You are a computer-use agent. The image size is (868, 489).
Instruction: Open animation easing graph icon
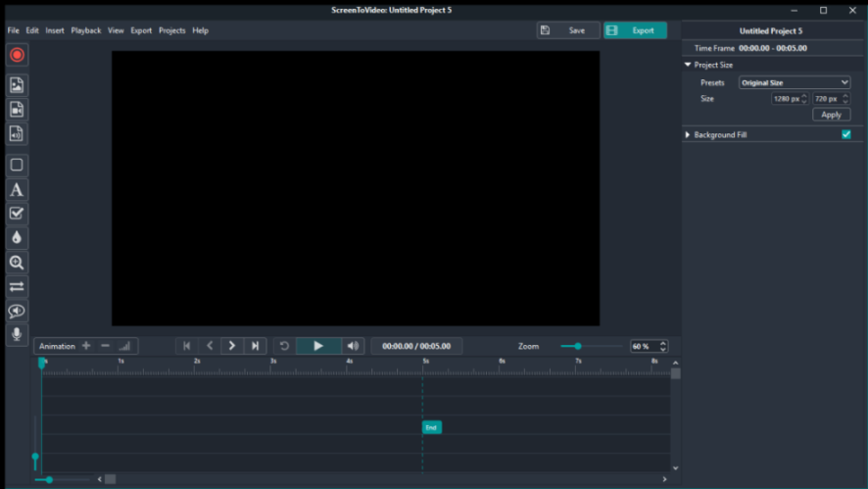[x=124, y=346]
